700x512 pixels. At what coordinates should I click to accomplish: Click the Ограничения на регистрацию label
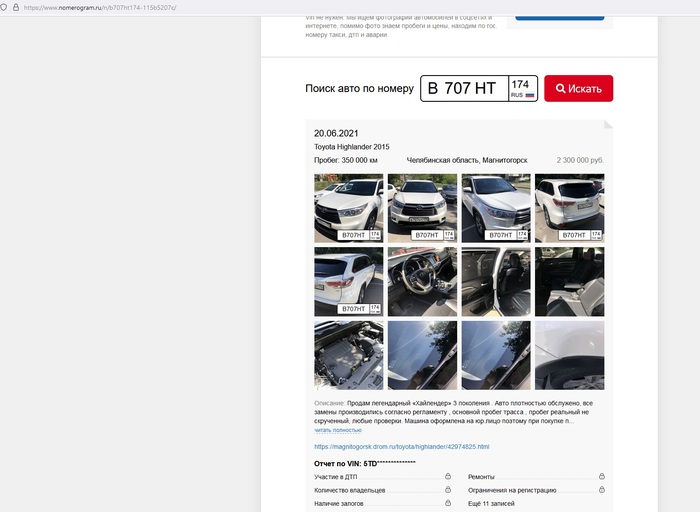[x=512, y=490]
